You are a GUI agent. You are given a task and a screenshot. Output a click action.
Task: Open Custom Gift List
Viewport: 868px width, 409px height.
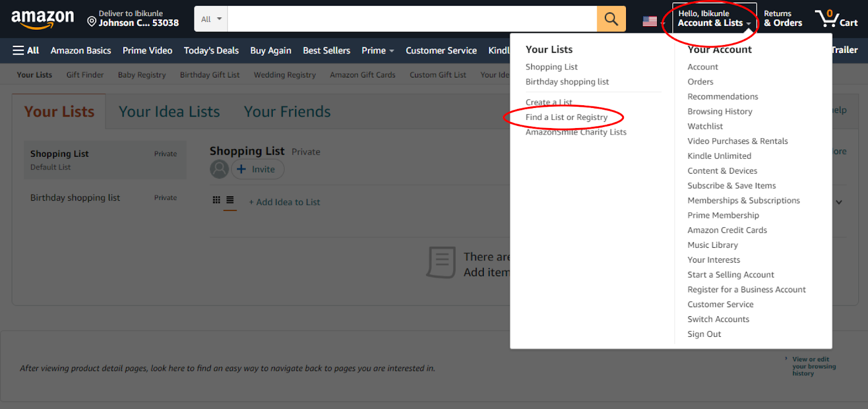click(438, 75)
